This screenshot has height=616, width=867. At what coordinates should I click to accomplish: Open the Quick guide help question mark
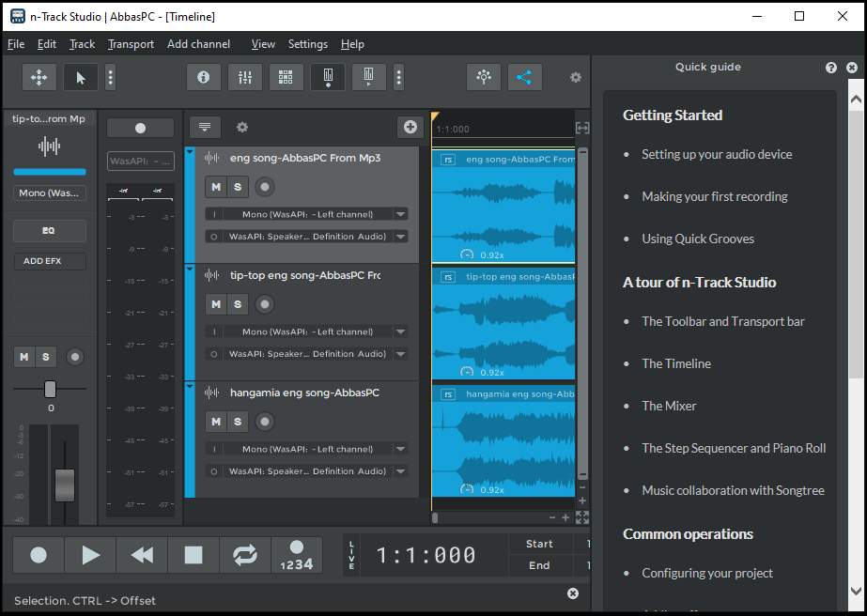tap(831, 68)
